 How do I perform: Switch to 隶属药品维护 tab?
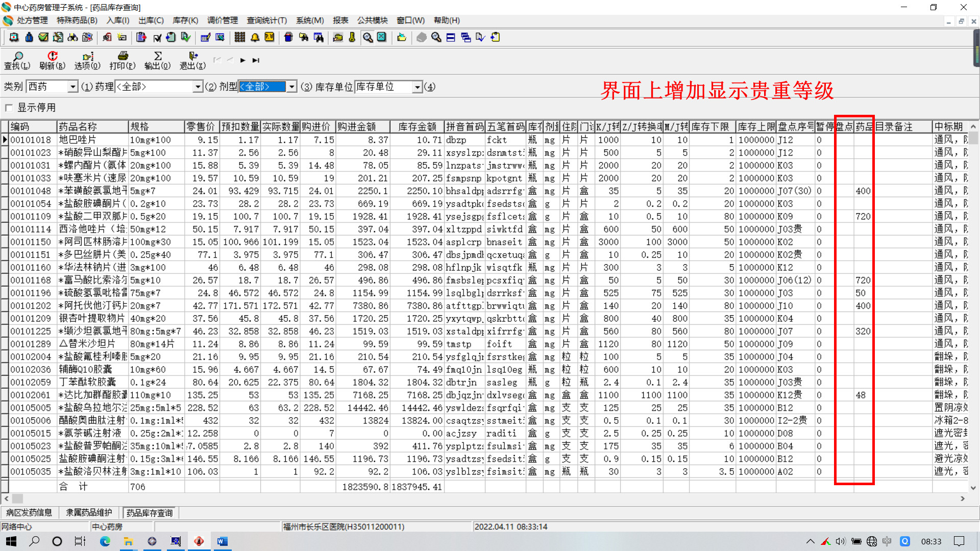coord(89,513)
